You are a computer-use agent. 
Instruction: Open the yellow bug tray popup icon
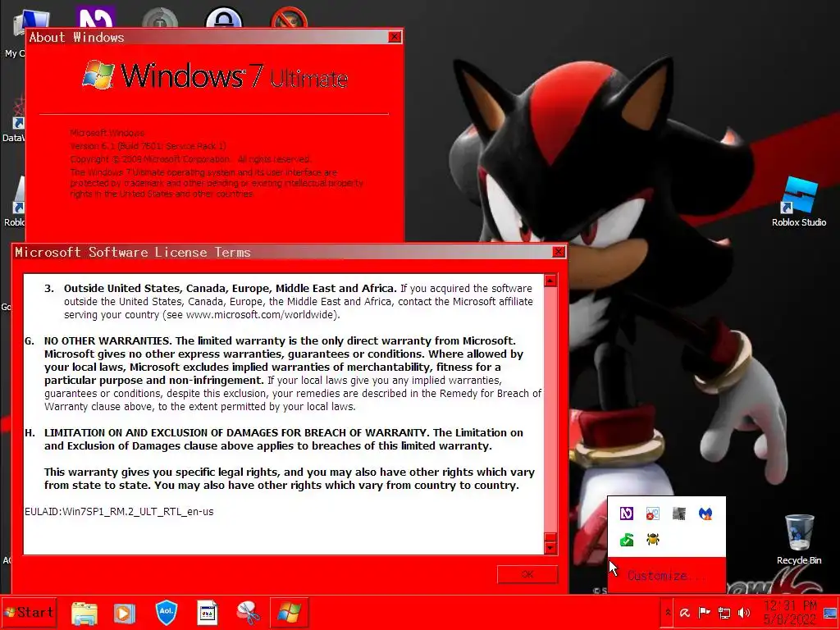click(x=652, y=539)
